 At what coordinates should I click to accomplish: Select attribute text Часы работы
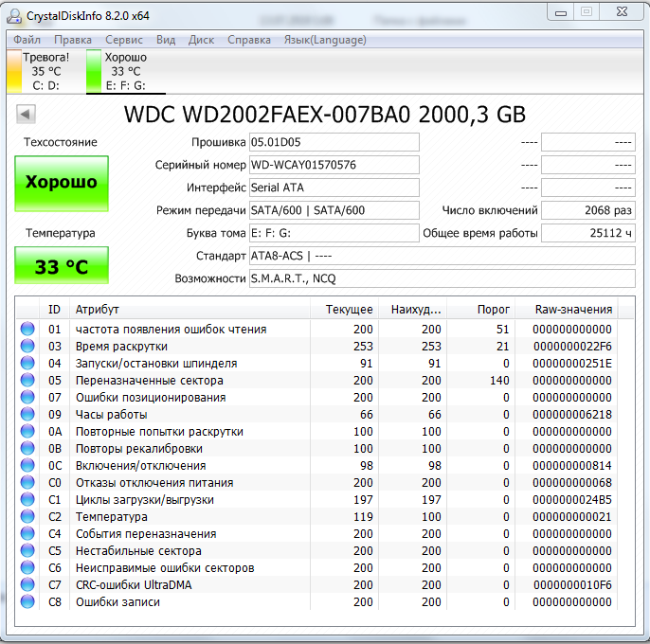pyautogui.click(x=111, y=415)
